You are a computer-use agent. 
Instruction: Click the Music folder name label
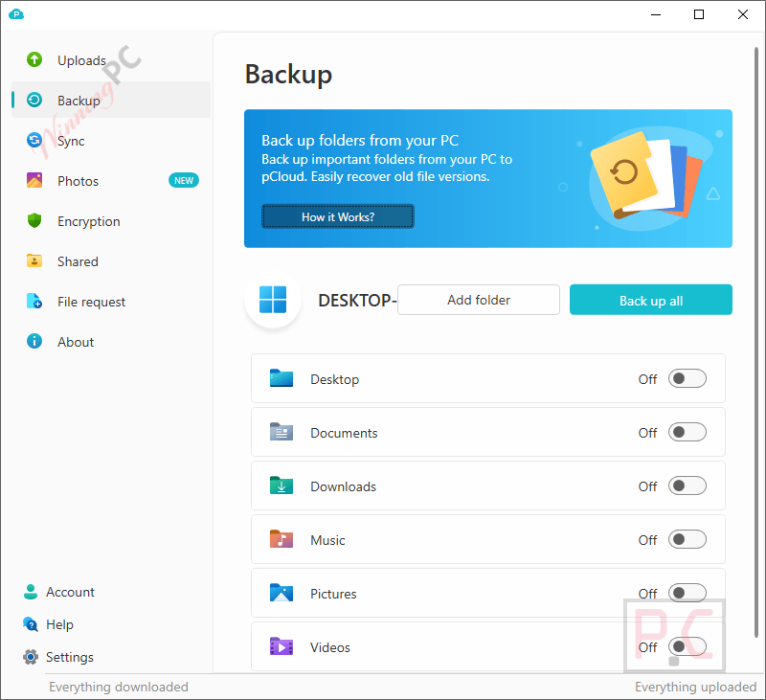click(x=327, y=540)
